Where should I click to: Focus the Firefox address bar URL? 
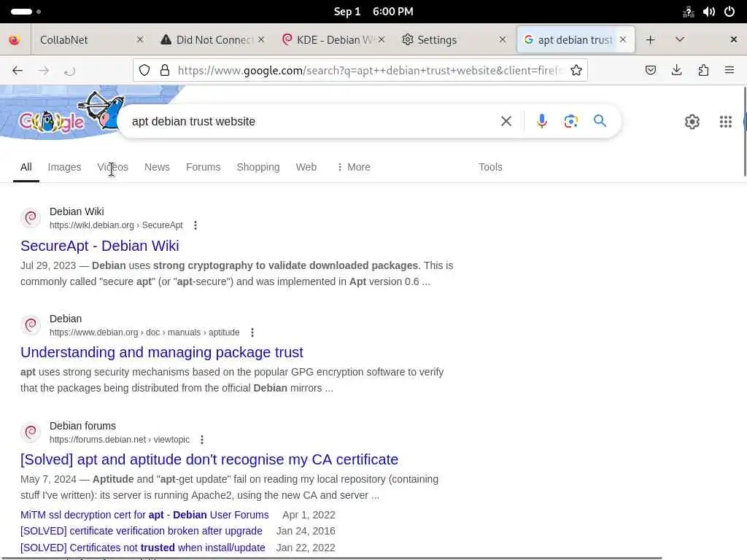pyautogui.click(x=368, y=71)
